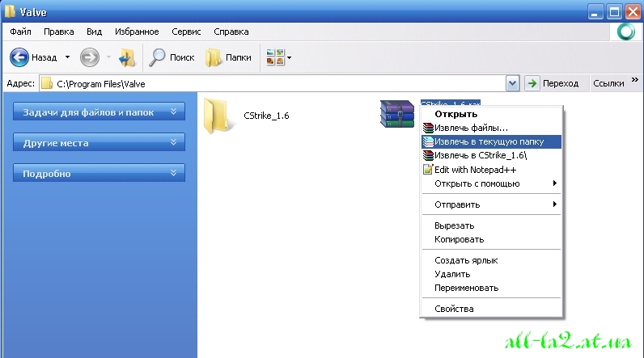This screenshot has height=358, width=644.
Task: Open the Сервис menu
Action: click(x=186, y=32)
